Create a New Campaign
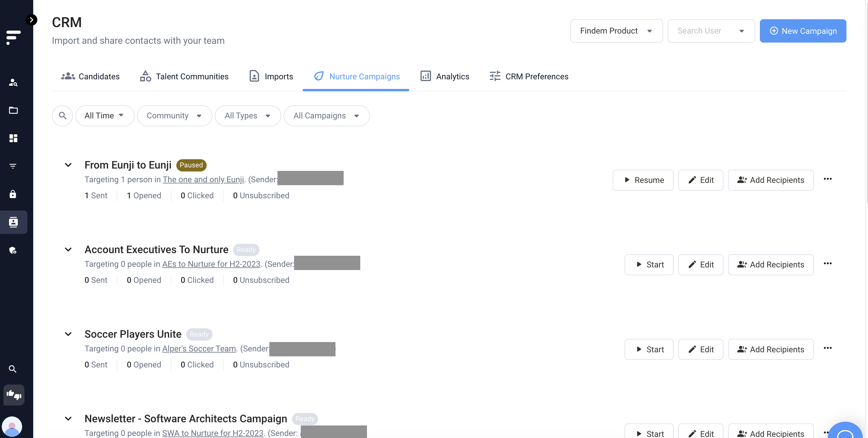This screenshot has width=868, height=438. 803,31
